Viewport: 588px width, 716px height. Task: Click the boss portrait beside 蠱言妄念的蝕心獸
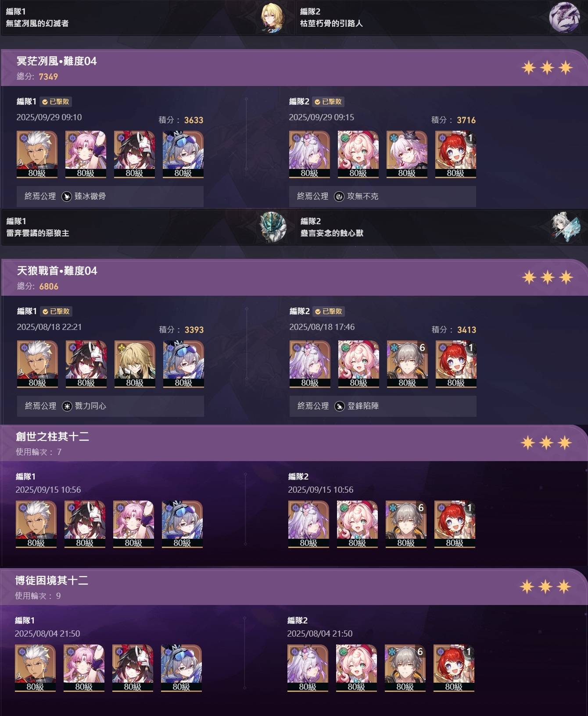click(x=566, y=227)
